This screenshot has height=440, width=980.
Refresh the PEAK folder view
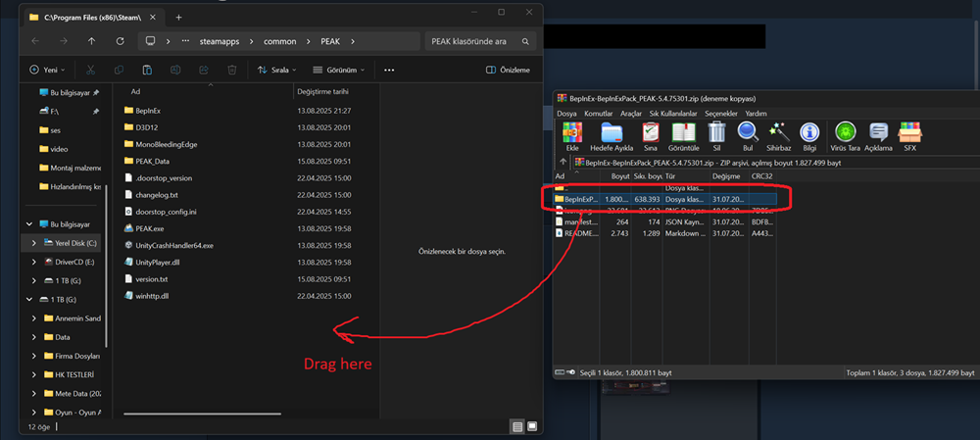click(x=120, y=41)
